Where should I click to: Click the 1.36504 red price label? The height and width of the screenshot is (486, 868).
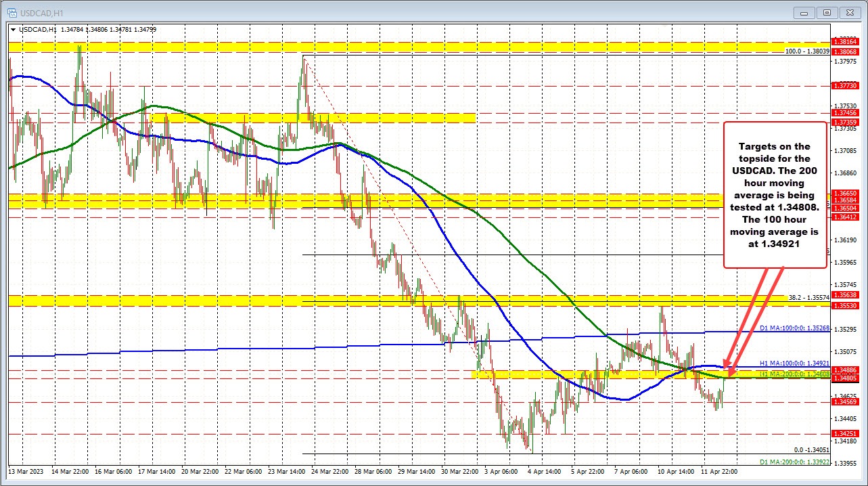(846, 208)
